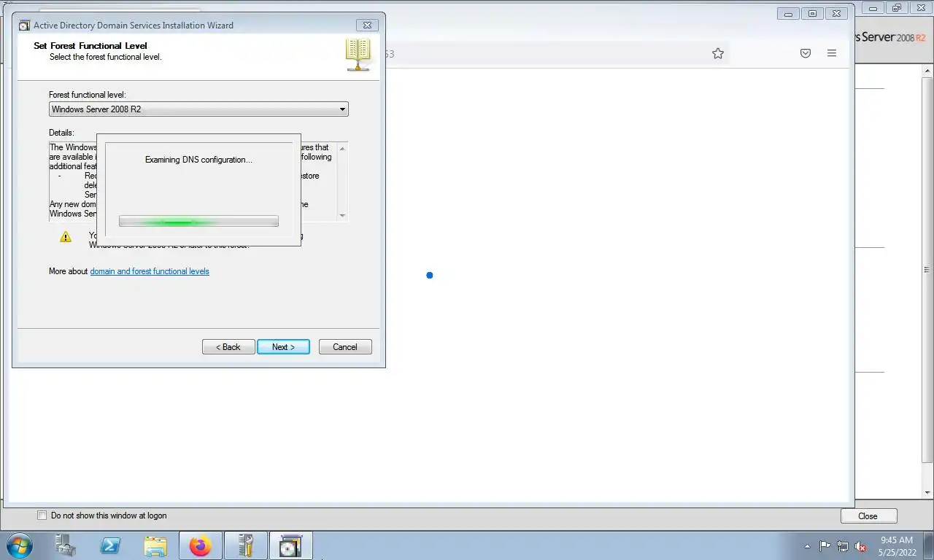The image size is (934, 560).
Task: Click the network status tray icon
Action: [x=843, y=546]
